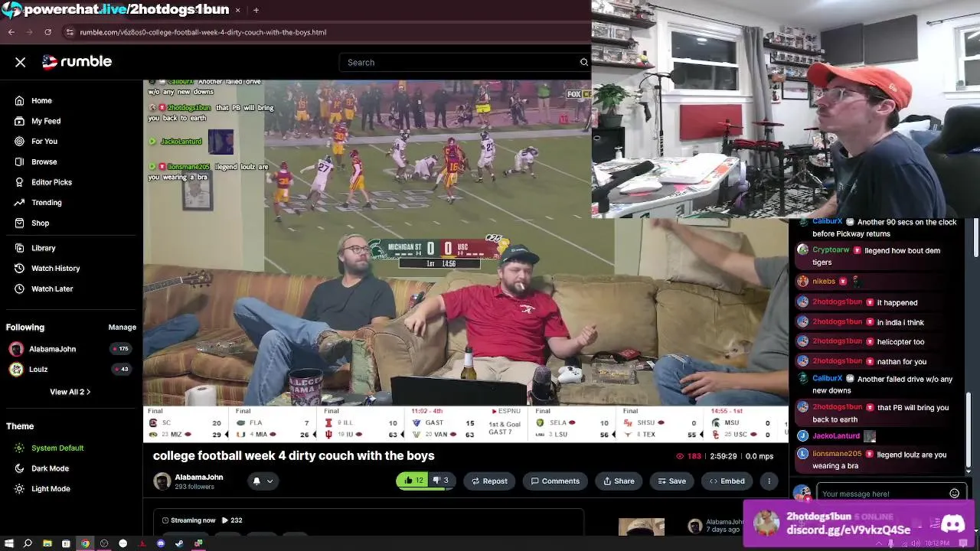
Task: Reload the page with the refresh icon
Action: point(47,32)
